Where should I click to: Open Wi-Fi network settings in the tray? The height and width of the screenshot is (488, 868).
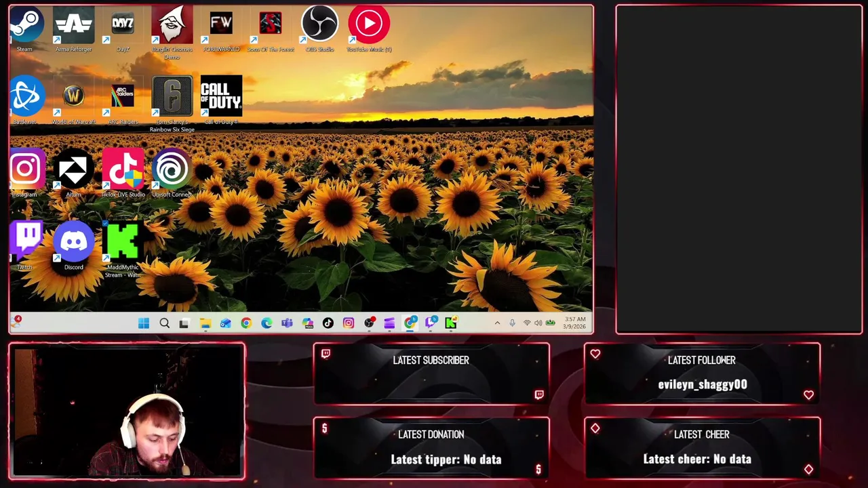click(527, 323)
